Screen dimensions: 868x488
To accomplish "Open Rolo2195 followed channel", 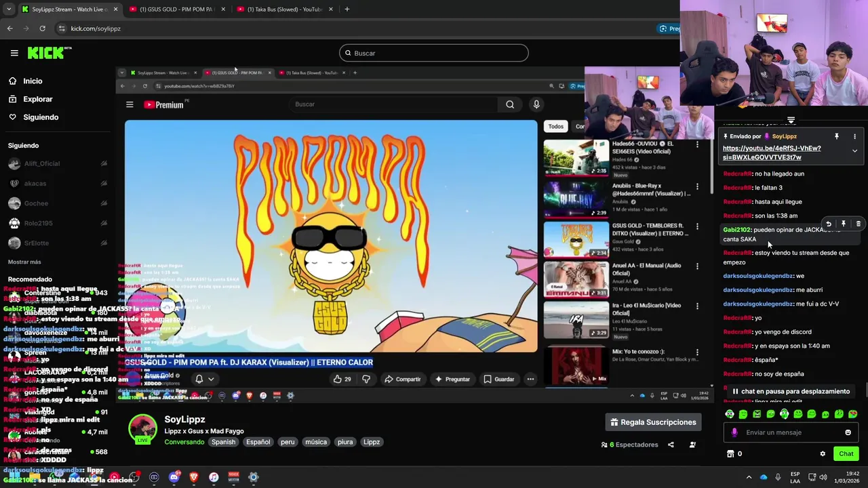I will (38, 223).
